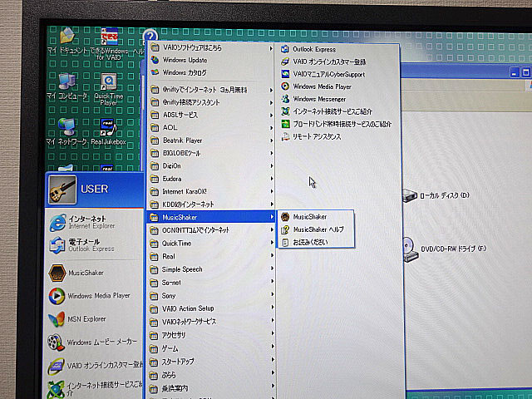The width and height of the screenshot is (532, 399).
Task: Launch MusicShaker from the Start menu left pane
Action: [76, 273]
